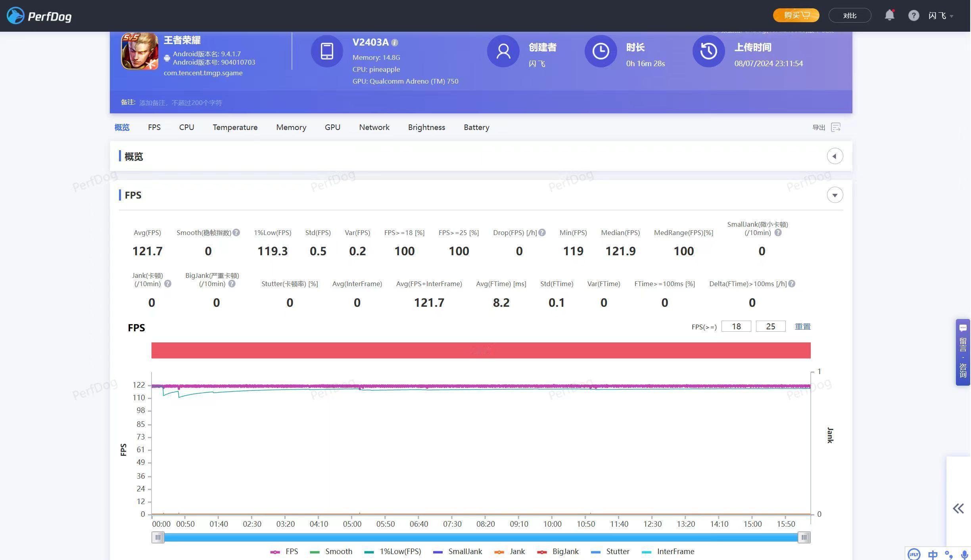Click the FPS threshold field showing 25
971x560 pixels.
pyautogui.click(x=771, y=326)
